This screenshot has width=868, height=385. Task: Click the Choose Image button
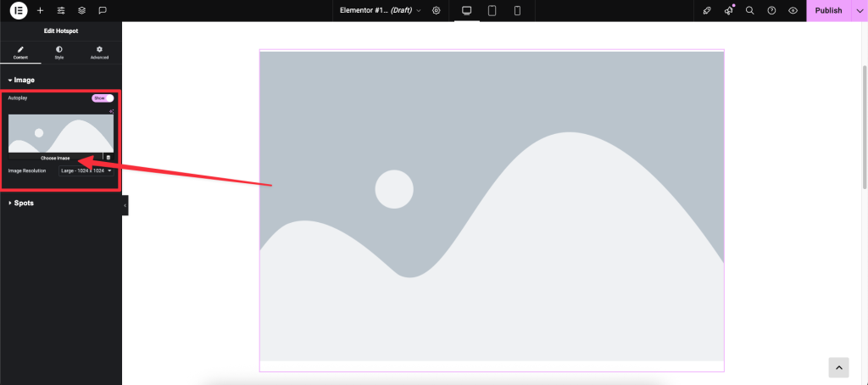click(x=55, y=158)
